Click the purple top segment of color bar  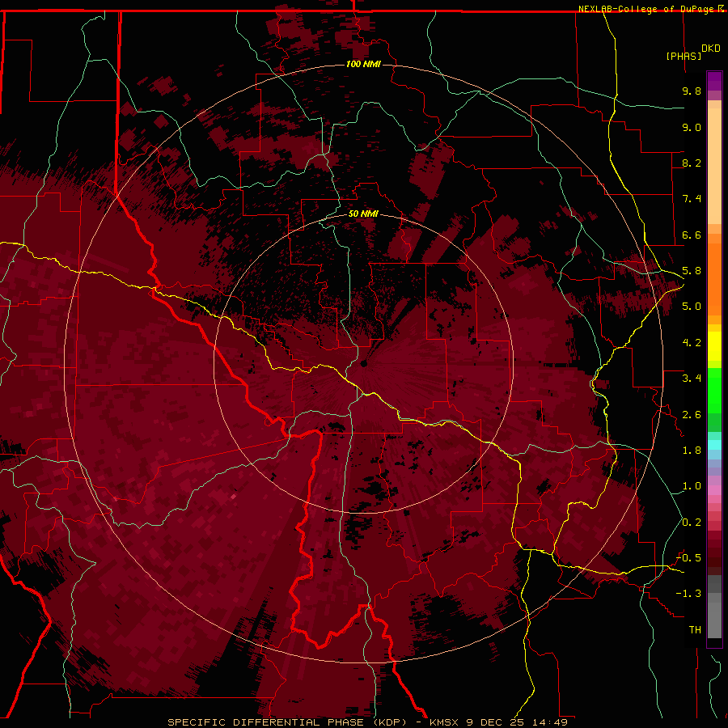(x=714, y=81)
